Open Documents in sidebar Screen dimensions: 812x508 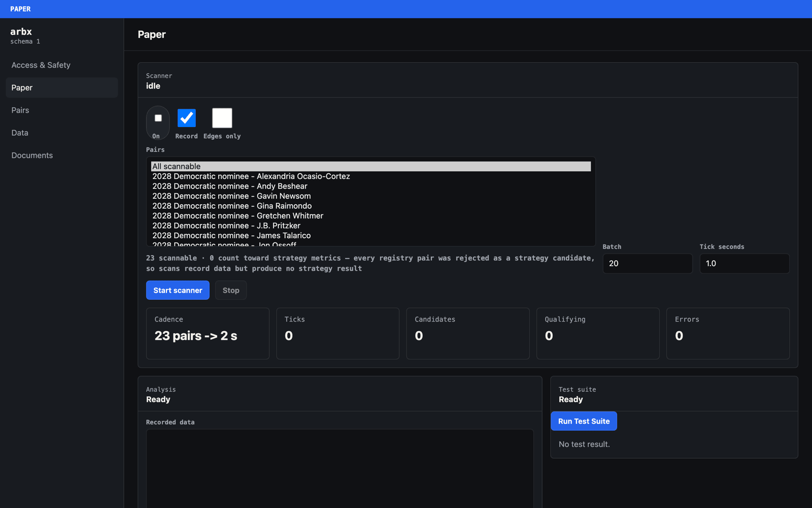point(62,155)
